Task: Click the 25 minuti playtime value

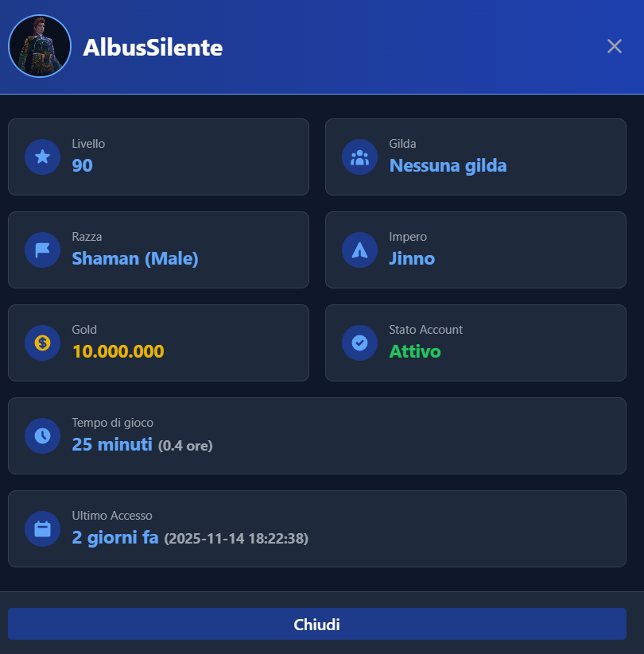Action: point(112,444)
